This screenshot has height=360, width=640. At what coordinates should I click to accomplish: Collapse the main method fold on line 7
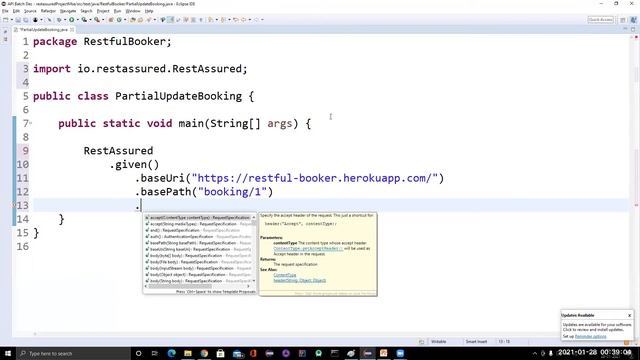tap(31, 123)
